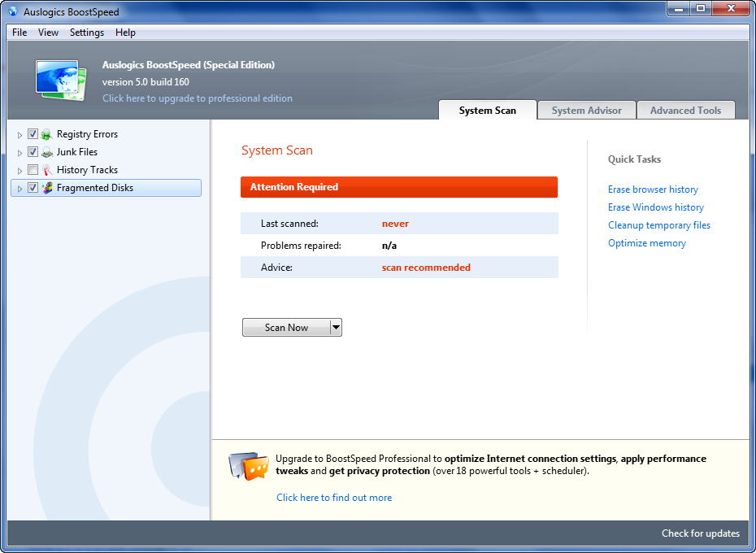
Task: Click 'Auslogics BoostSpeed (Special Edition)' header title
Action: [x=189, y=65]
